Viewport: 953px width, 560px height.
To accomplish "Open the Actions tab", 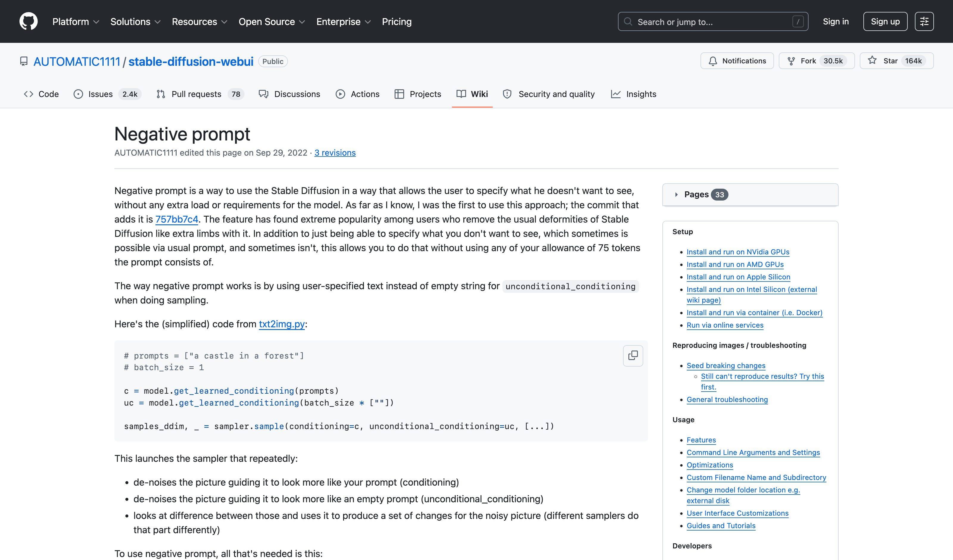I will (357, 94).
